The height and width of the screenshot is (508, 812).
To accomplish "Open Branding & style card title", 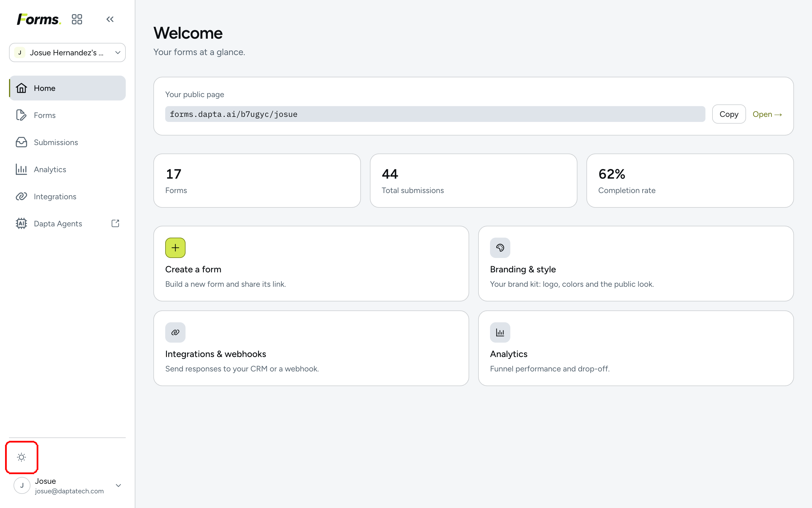I will point(523,270).
